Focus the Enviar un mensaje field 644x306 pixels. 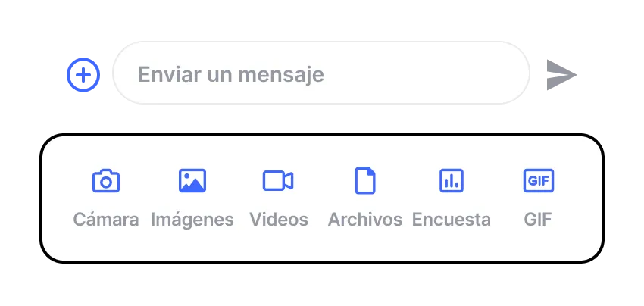pos(321,73)
